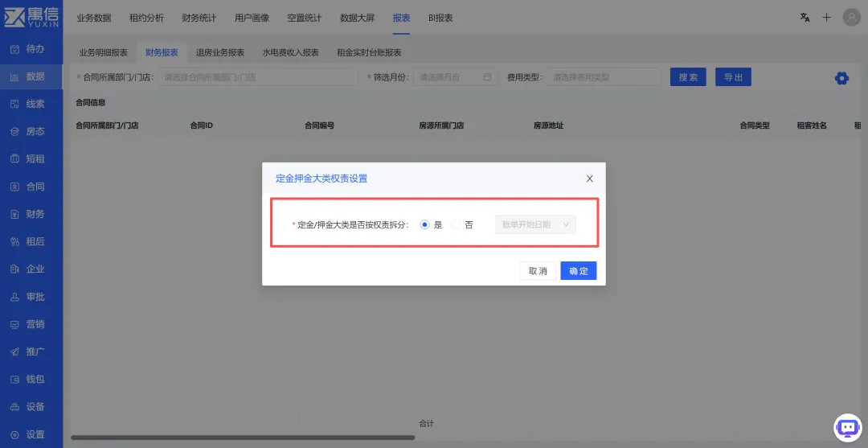Image resolution: width=868 pixels, height=448 pixels.
Task: Click the 合同ID column header
Action: (202, 125)
